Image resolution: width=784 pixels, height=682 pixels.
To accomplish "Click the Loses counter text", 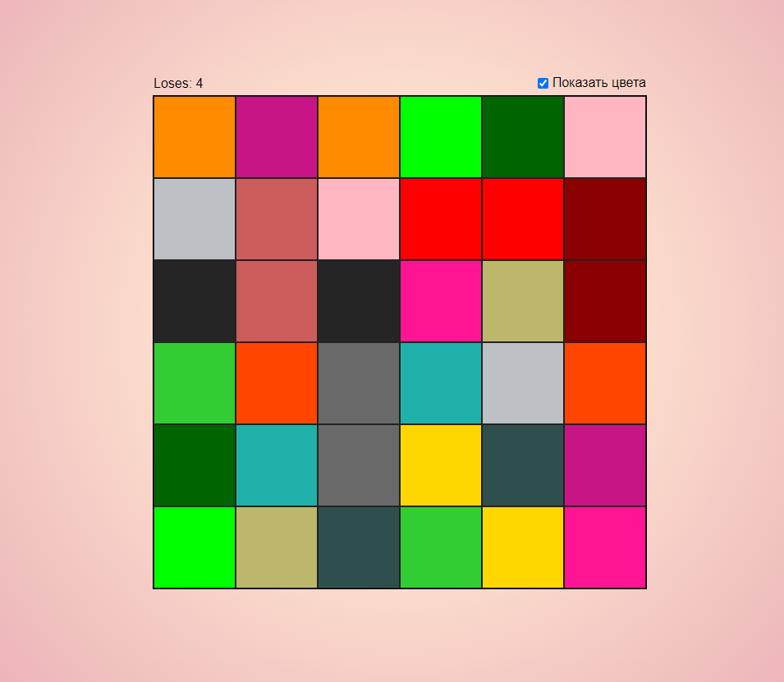I will click(177, 83).
